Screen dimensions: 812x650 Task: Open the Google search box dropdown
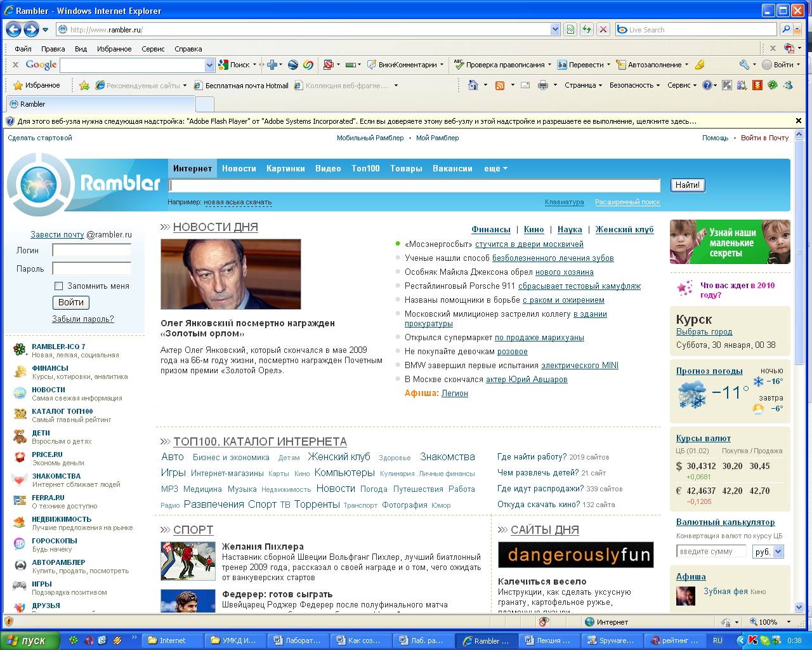coord(210,65)
